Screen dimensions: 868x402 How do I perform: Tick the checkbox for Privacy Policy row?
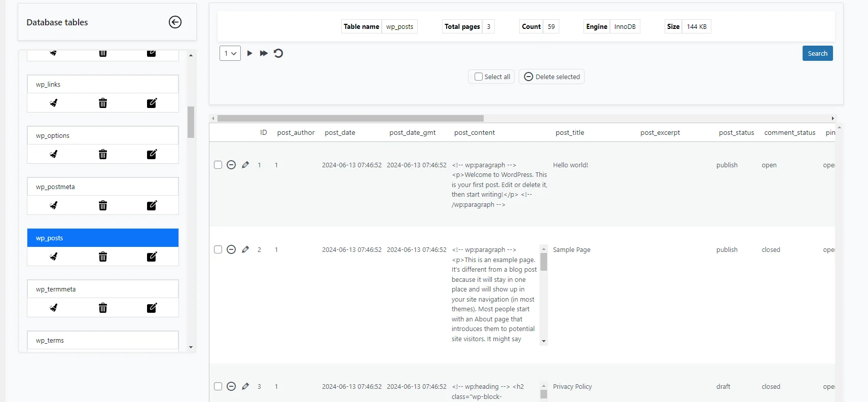(218, 386)
